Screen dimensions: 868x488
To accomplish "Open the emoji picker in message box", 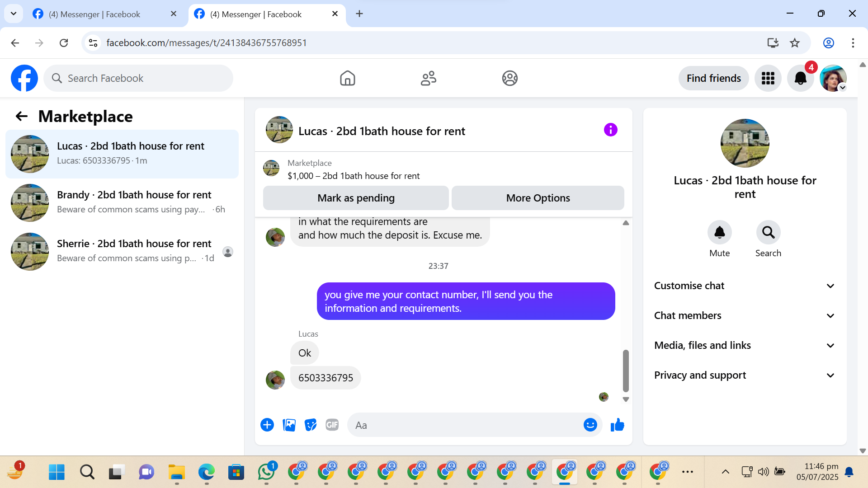I will pyautogui.click(x=590, y=425).
